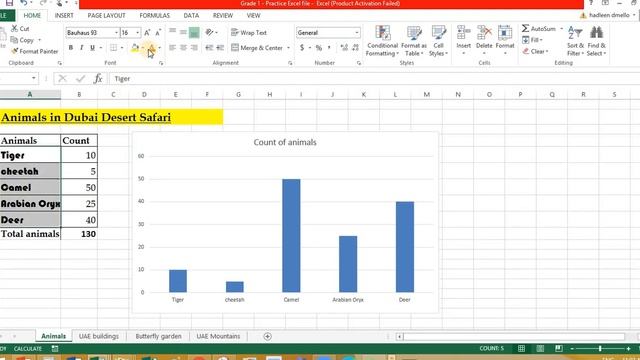
Task: Align text left icon
Action: pyautogui.click(x=173, y=48)
